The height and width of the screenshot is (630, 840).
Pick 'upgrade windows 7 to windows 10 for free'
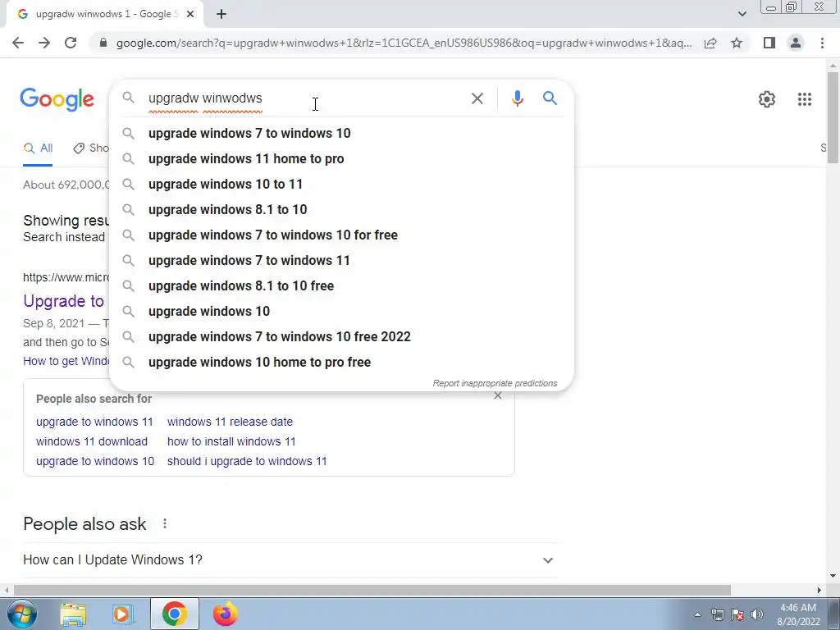click(x=341, y=235)
